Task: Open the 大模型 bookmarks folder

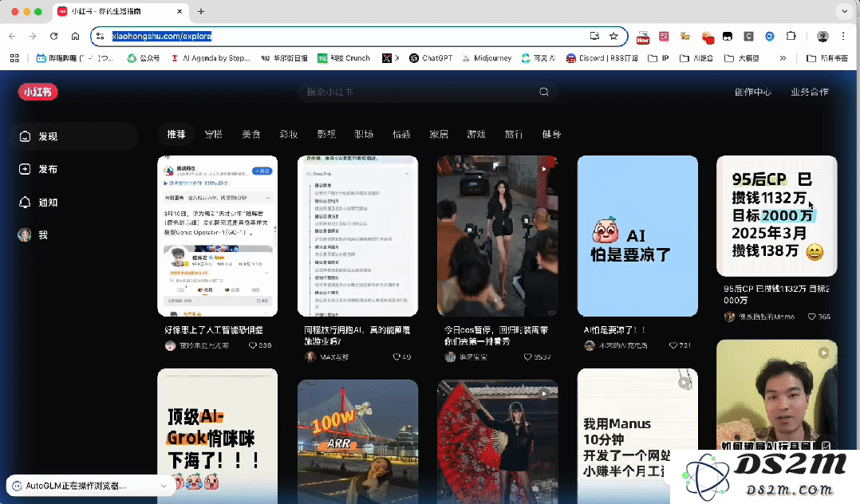Action: pos(742,58)
